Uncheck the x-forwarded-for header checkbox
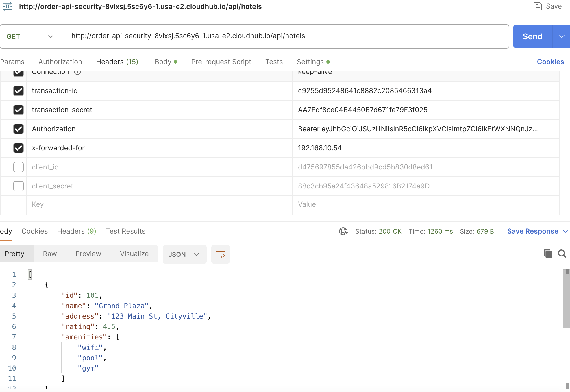Viewport: 570px width, 392px height. click(18, 148)
